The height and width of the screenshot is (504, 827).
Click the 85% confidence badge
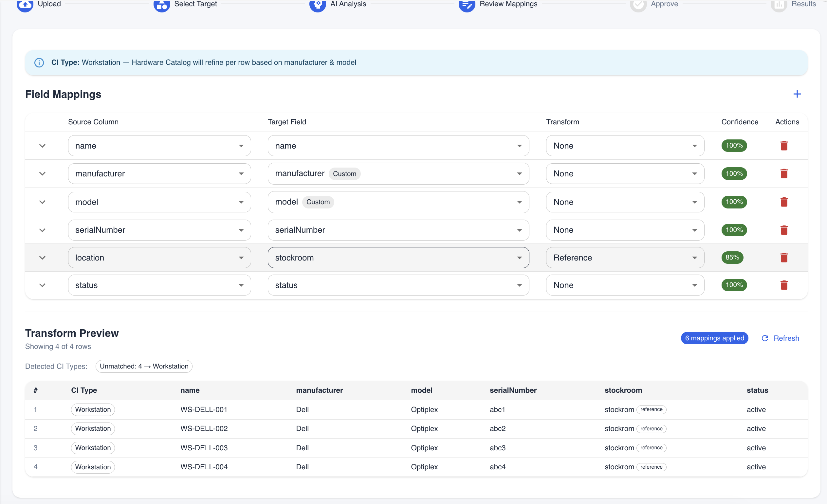point(732,257)
